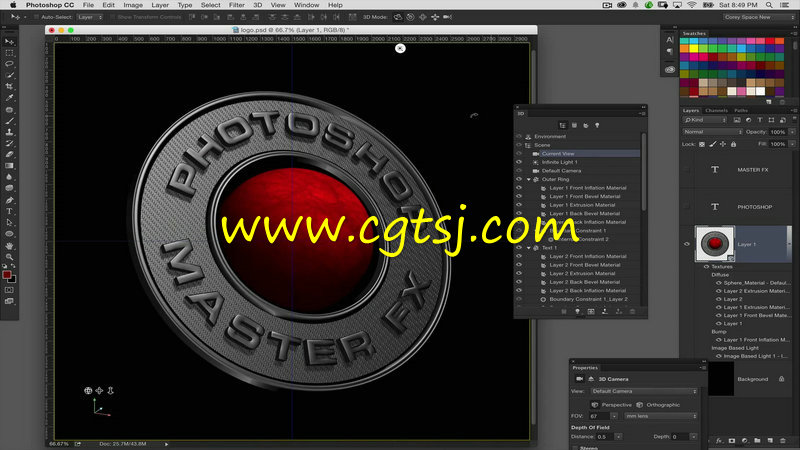The width and height of the screenshot is (800, 450).
Task: Click 3D orbit mode icon in options bar
Action: 398,17
